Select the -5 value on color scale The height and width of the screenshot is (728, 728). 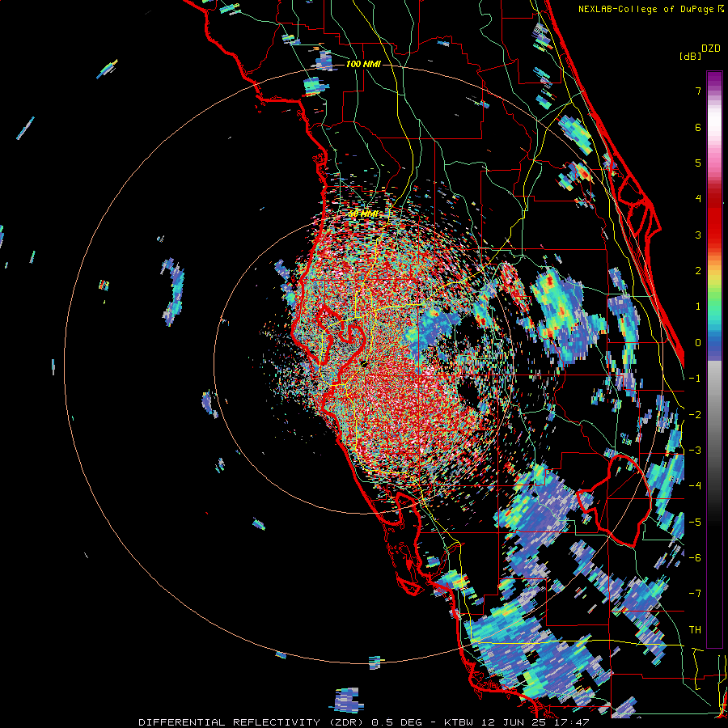tap(695, 523)
